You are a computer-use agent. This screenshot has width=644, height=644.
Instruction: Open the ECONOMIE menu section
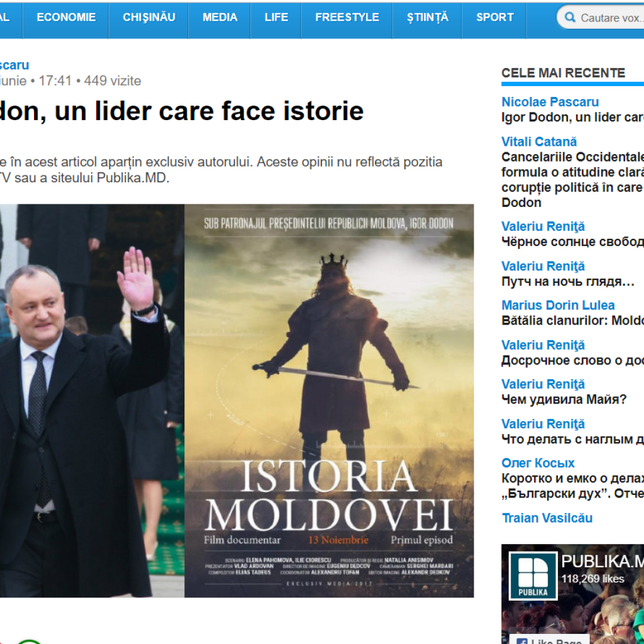click(x=66, y=17)
